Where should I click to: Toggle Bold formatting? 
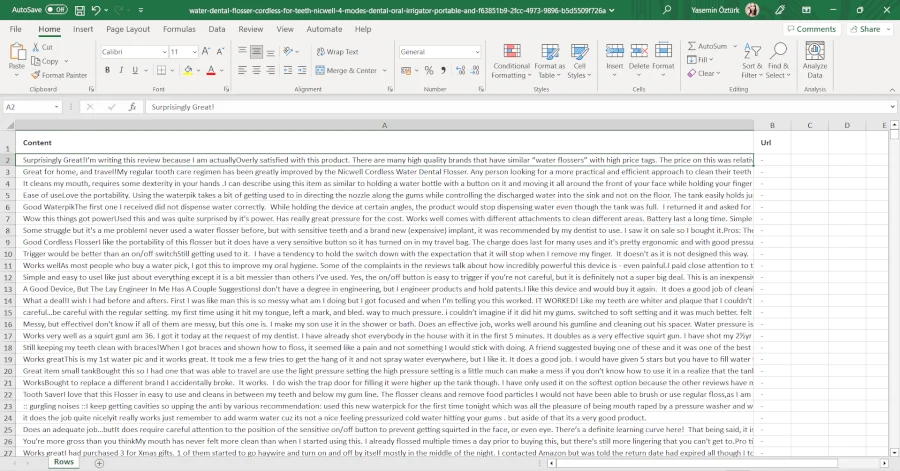point(107,70)
